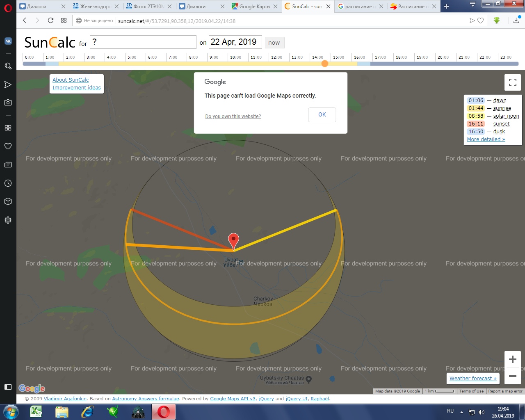Show hidden system tray icons
Viewport: 525px width, 420px height.
pyautogui.click(x=461, y=412)
